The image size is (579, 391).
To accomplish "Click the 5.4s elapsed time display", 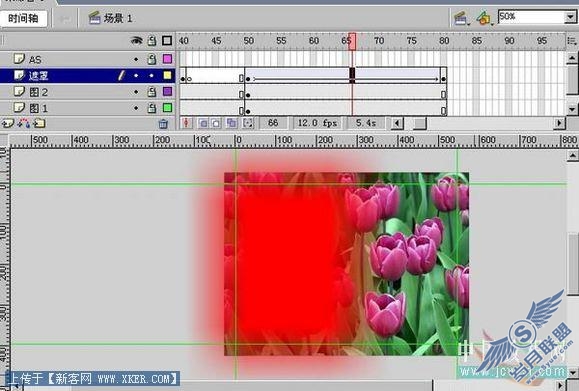I will coord(366,123).
